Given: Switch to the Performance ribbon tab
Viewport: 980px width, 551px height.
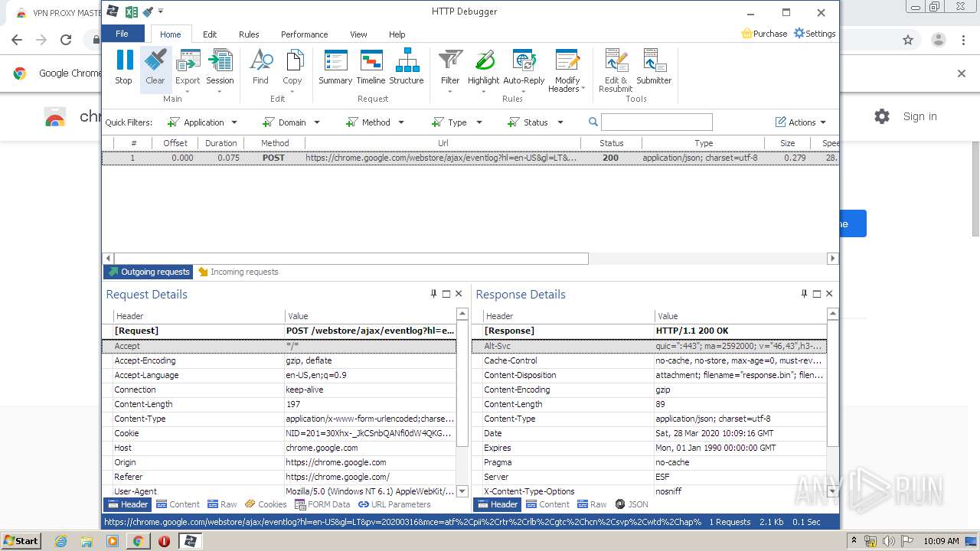Looking at the screenshot, I should click(305, 34).
